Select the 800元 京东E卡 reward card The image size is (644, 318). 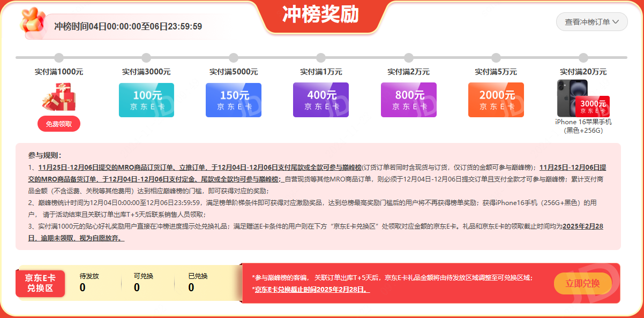(x=408, y=100)
